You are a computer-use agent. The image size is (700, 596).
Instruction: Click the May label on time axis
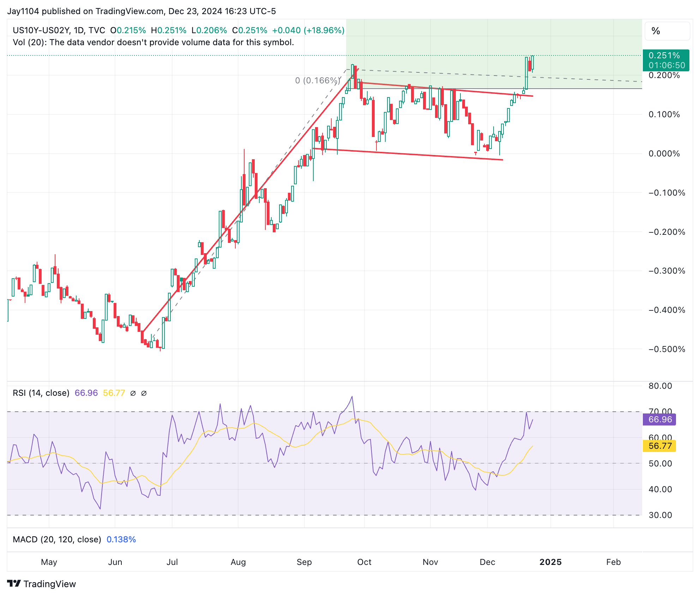point(49,562)
